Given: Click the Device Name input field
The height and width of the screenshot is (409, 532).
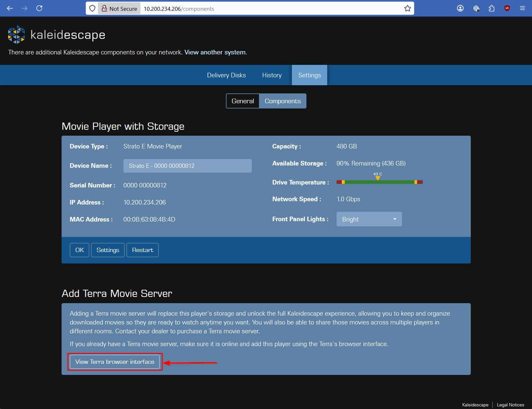Looking at the screenshot, I should coord(187,166).
